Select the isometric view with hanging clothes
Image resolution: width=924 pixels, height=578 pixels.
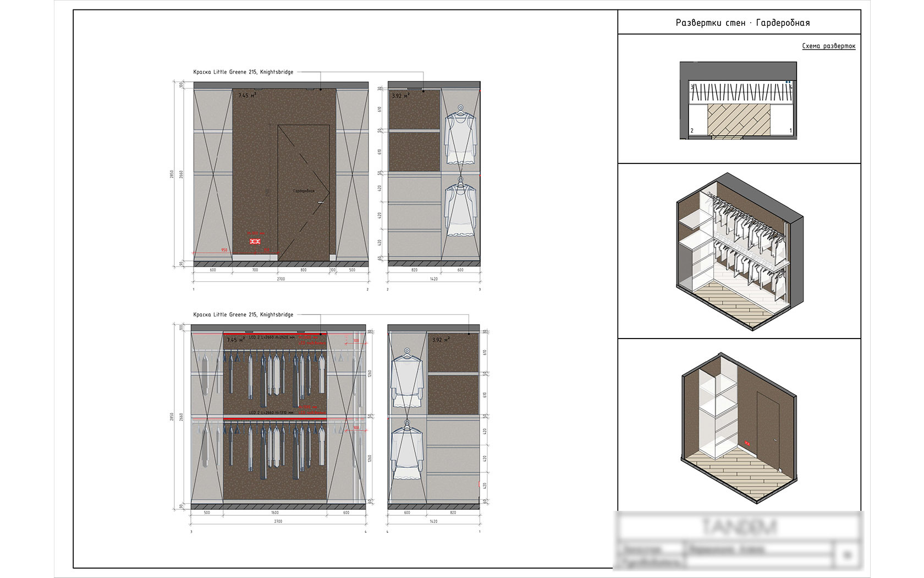click(x=740, y=252)
